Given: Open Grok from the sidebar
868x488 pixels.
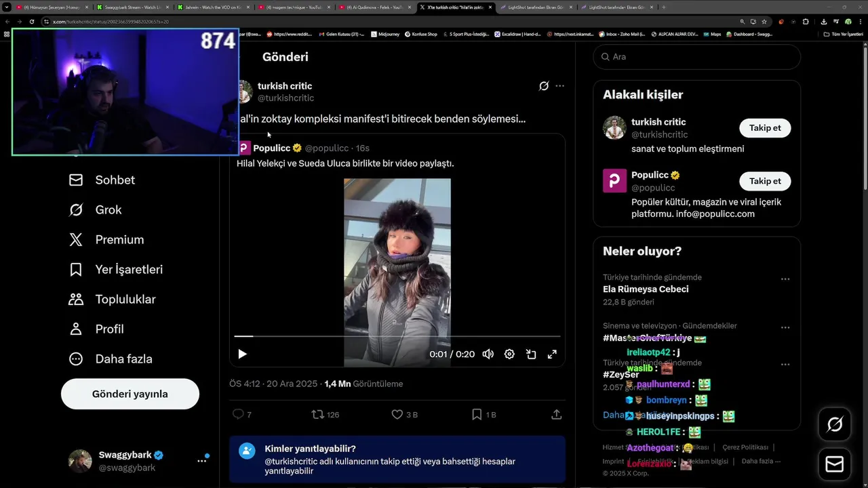Looking at the screenshot, I should coord(95,209).
